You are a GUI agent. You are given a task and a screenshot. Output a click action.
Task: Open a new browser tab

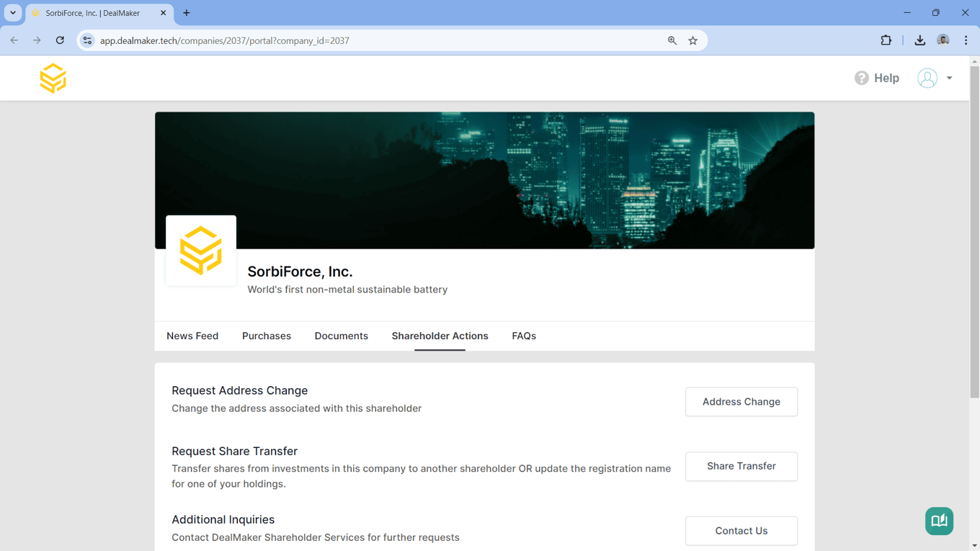coord(187,13)
